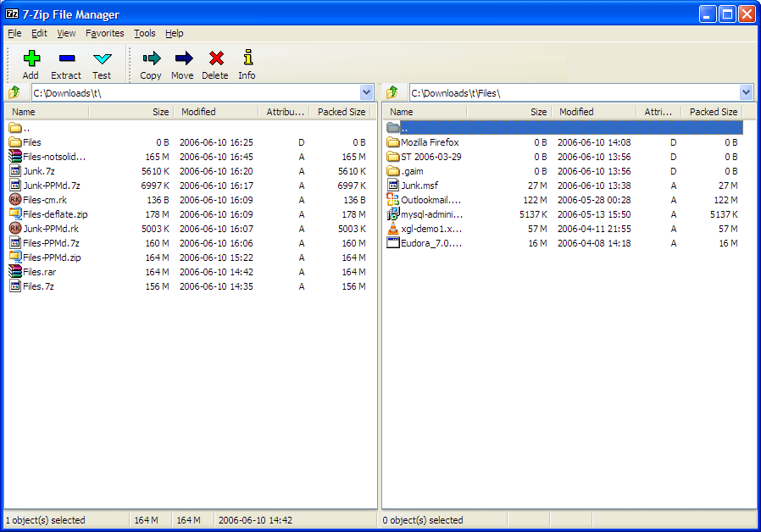This screenshot has height=532, width=761.
Task: Select the Junk-PPMd.rk file icon
Action: [15, 228]
